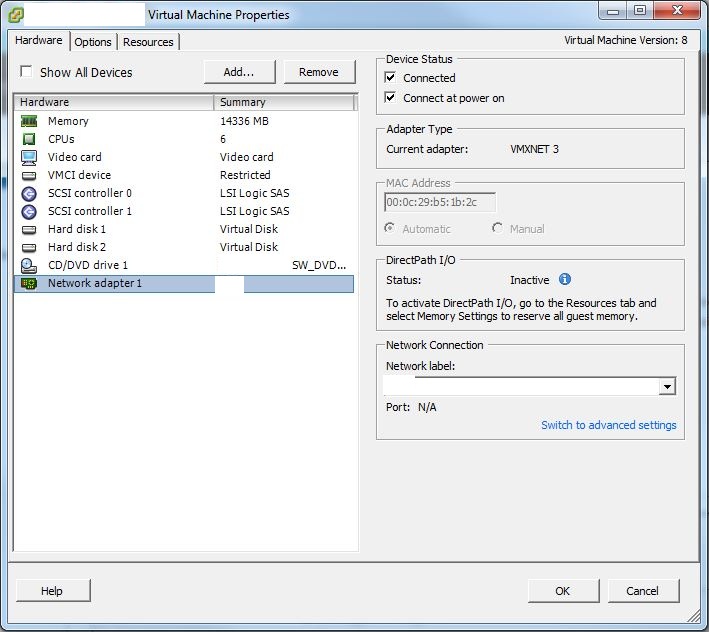The image size is (709, 632).
Task: Select the VMCI device icon
Action: tap(29, 175)
